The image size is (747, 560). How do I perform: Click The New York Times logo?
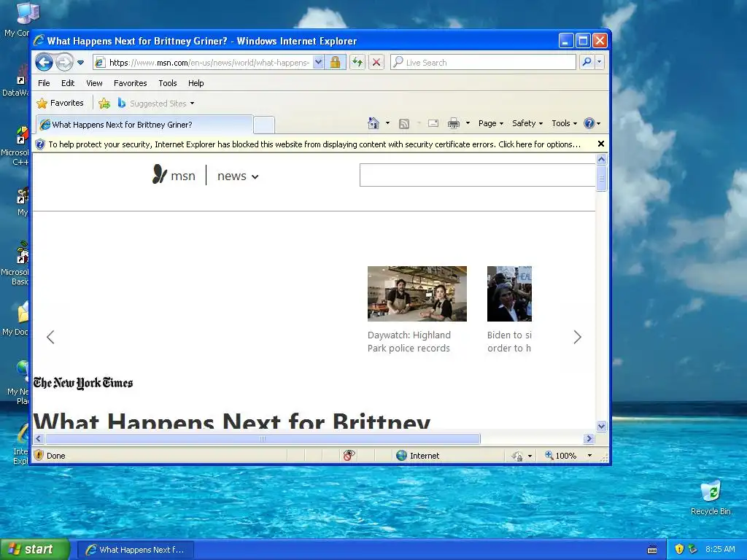pos(83,383)
